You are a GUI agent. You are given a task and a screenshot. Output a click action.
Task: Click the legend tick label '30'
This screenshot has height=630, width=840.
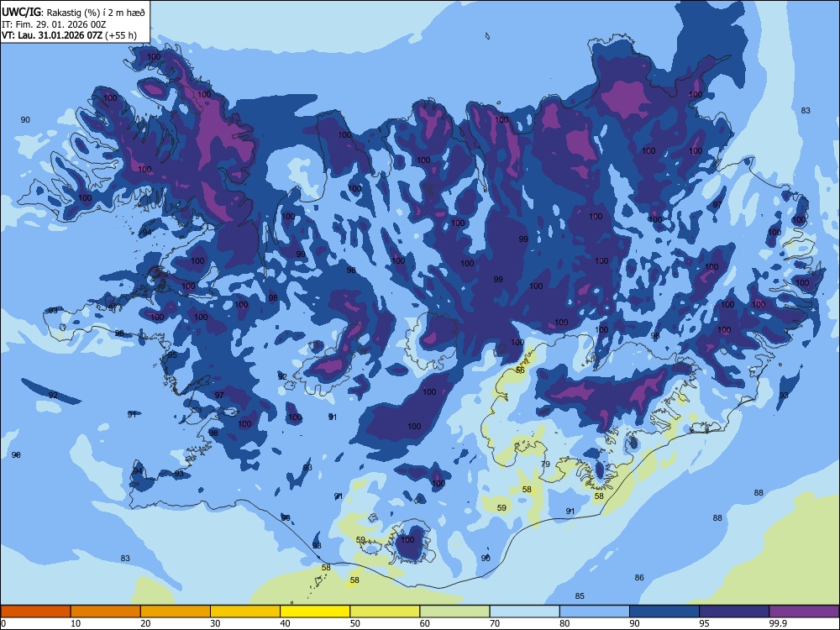(x=215, y=623)
